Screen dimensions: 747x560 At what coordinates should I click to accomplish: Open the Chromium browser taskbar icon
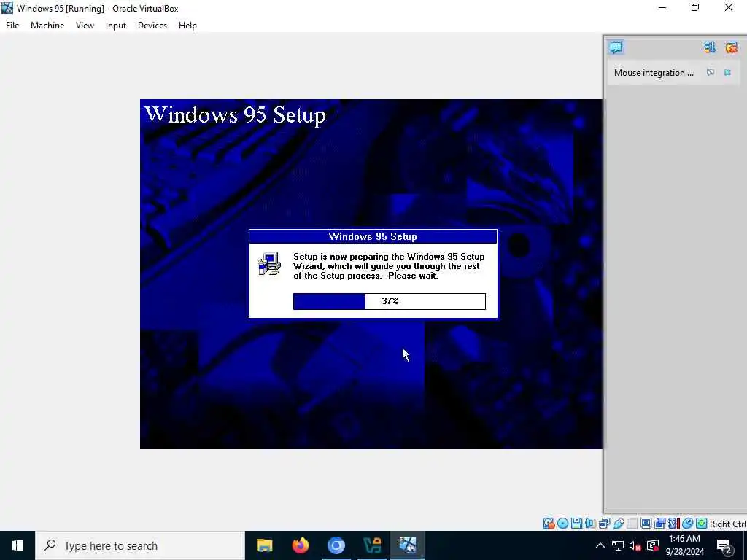tap(336, 545)
